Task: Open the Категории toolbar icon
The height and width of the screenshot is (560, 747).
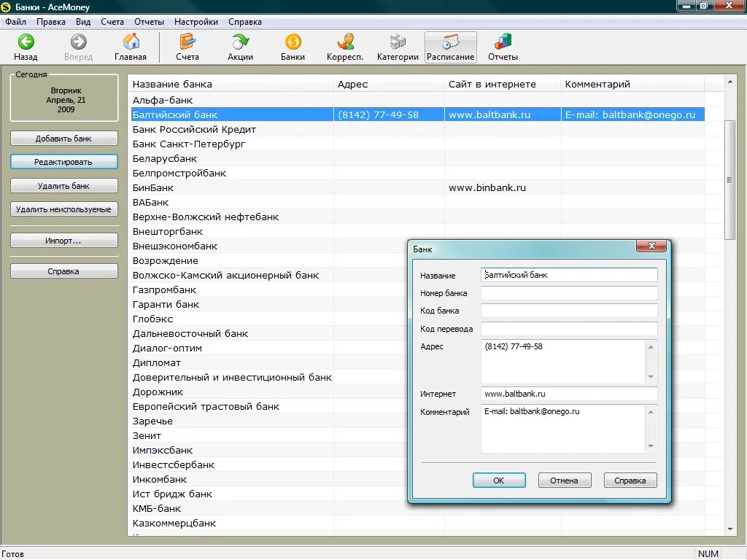Action: tap(398, 42)
